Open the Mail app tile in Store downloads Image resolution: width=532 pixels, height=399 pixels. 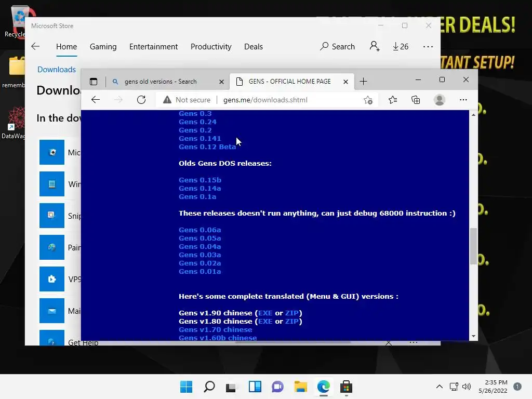click(52, 311)
